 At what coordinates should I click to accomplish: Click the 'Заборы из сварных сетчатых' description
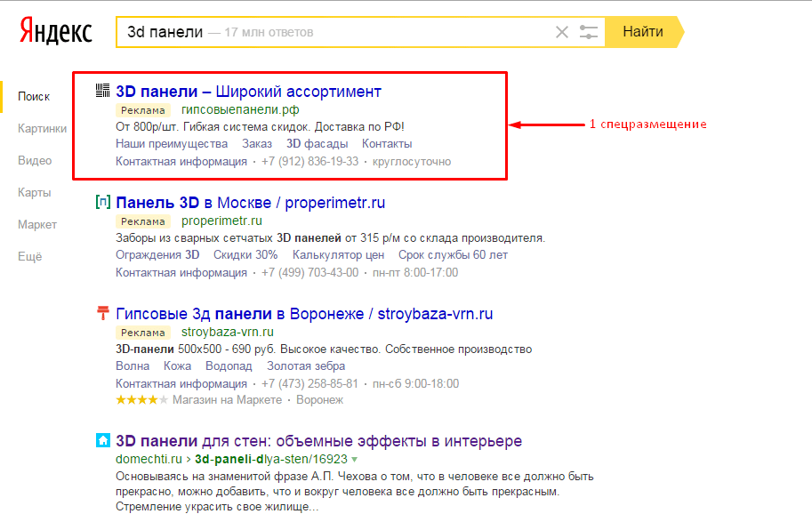point(330,238)
